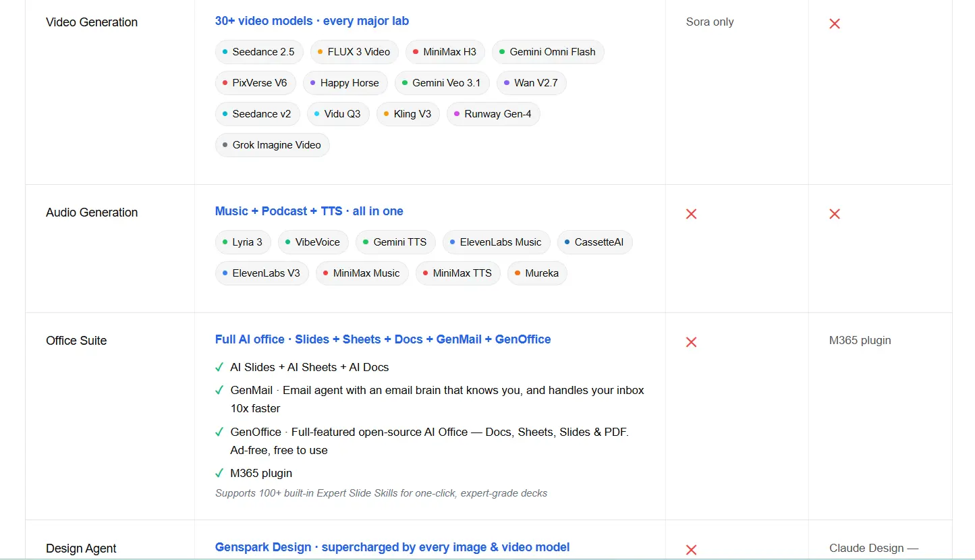This screenshot has height=560, width=975.
Task: Open the 30+ video models heading link
Action: (312, 21)
